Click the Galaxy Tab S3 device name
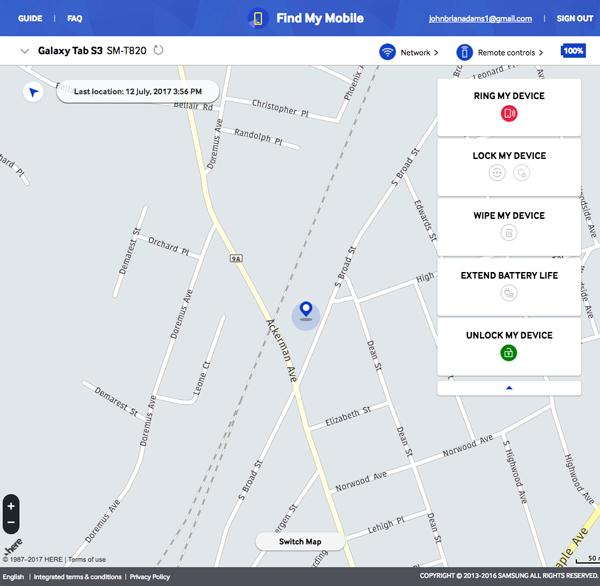The height and width of the screenshot is (586, 600). [x=70, y=51]
